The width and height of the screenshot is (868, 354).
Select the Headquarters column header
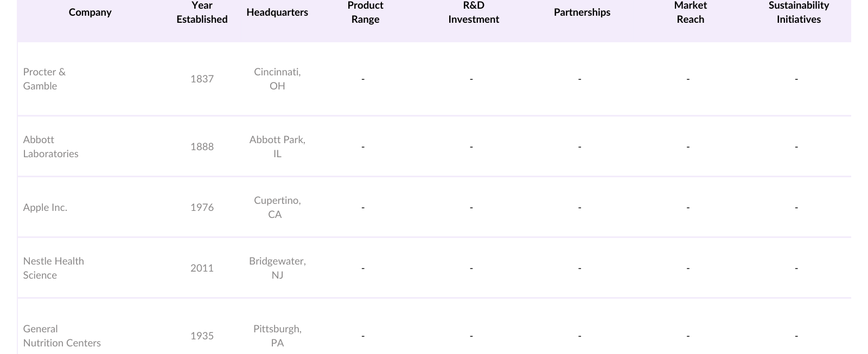[x=277, y=12]
